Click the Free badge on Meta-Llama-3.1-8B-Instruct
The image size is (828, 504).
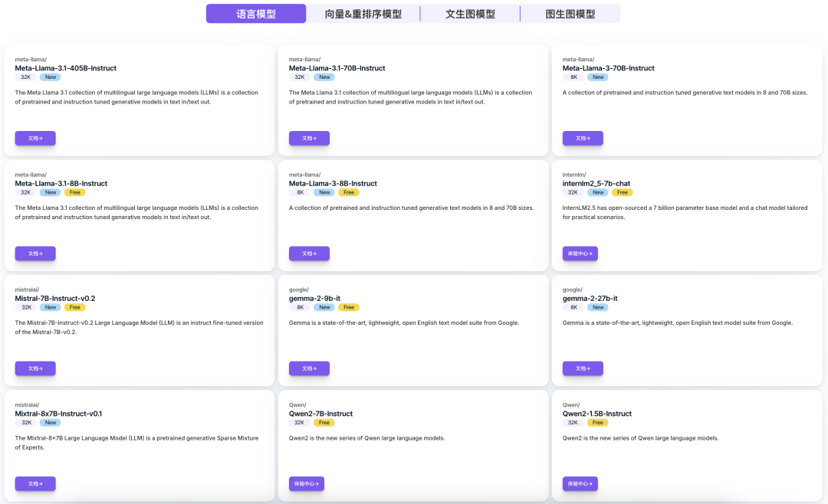click(75, 192)
